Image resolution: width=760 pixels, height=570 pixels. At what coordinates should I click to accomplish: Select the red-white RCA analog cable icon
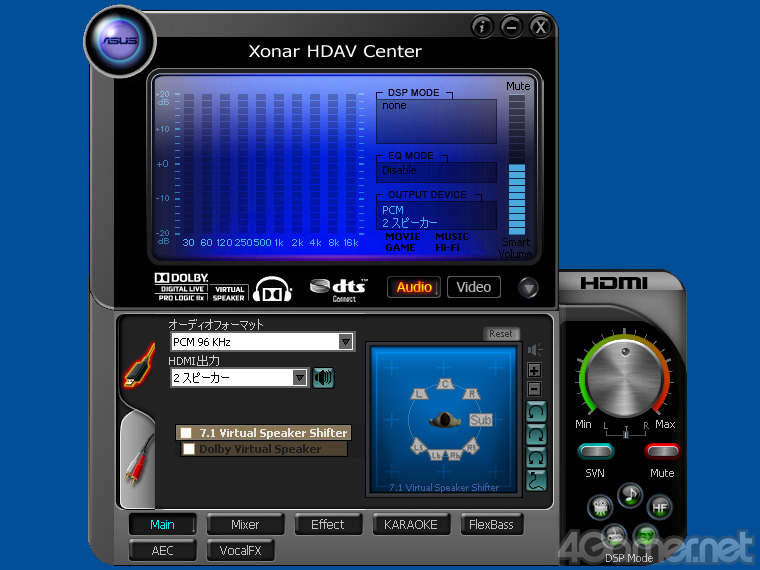[138, 459]
